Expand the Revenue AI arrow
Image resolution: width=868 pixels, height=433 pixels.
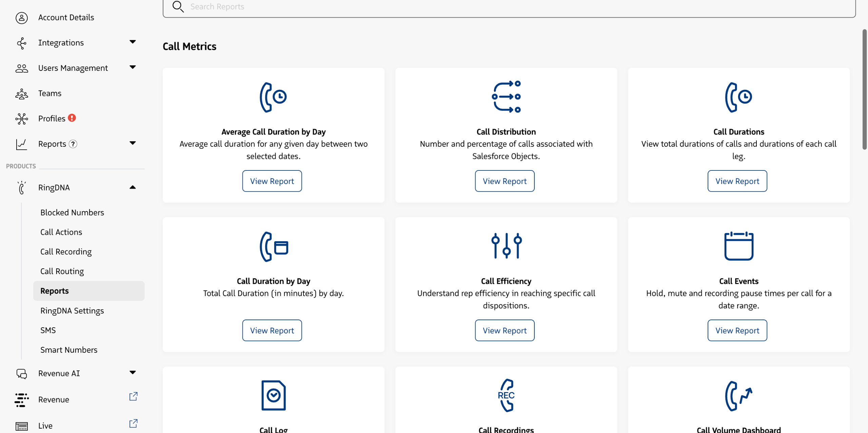point(133,373)
